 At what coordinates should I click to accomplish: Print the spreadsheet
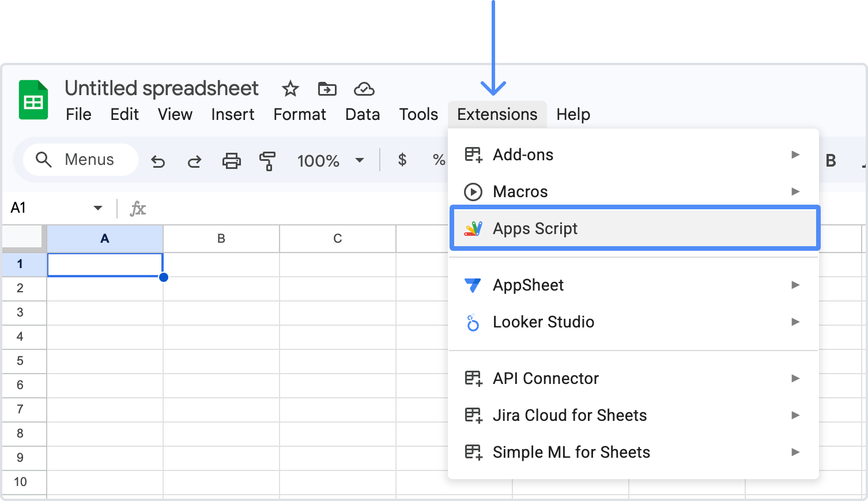click(x=232, y=160)
